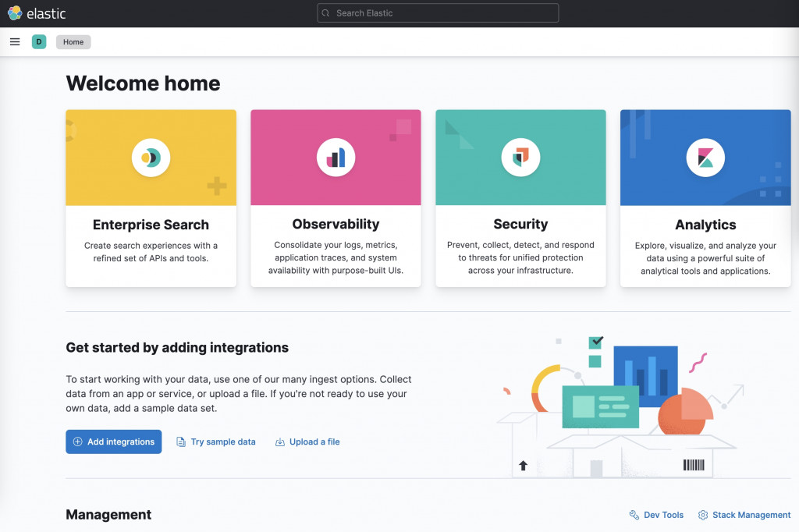The height and width of the screenshot is (532, 799).
Task: Open the D space avatar
Action: pyautogui.click(x=39, y=42)
